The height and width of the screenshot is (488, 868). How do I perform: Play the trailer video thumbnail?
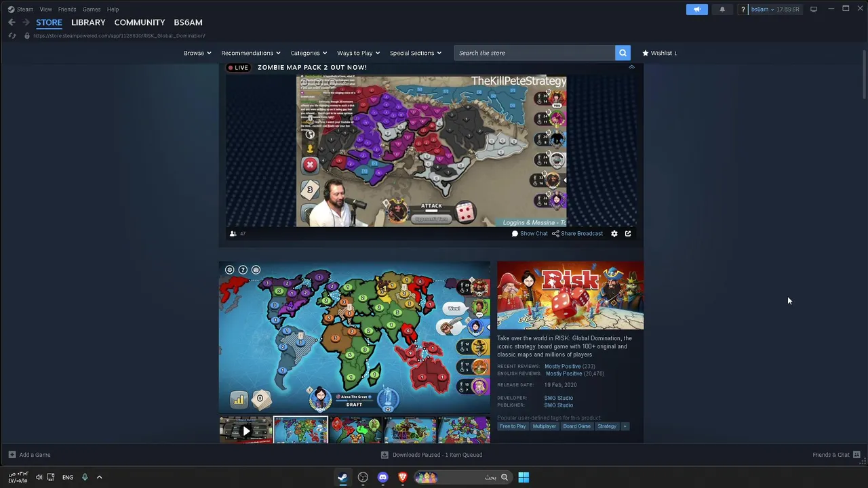point(245,430)
